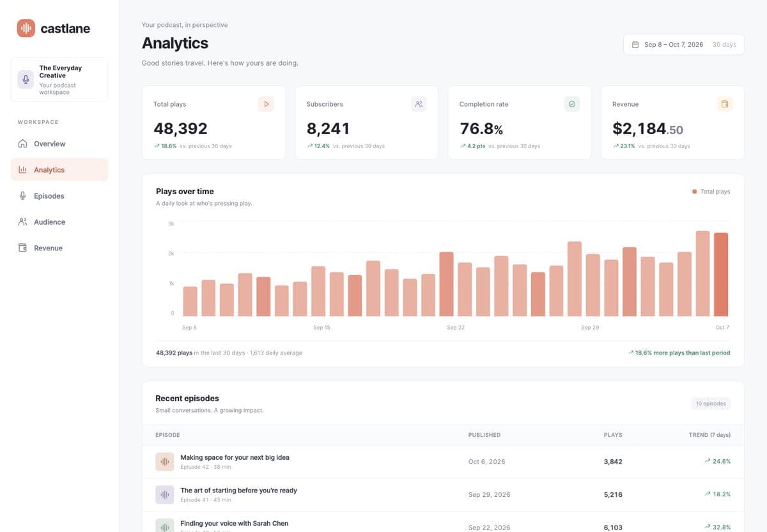The height and width of the screenshot is (532, 767).
Task: Click the Analytics bar chart icon
Action: 22,170
